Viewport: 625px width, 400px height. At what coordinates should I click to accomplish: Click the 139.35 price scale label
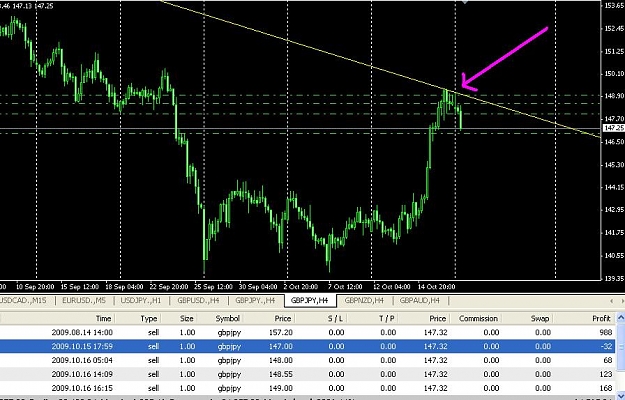click(615, 278)
